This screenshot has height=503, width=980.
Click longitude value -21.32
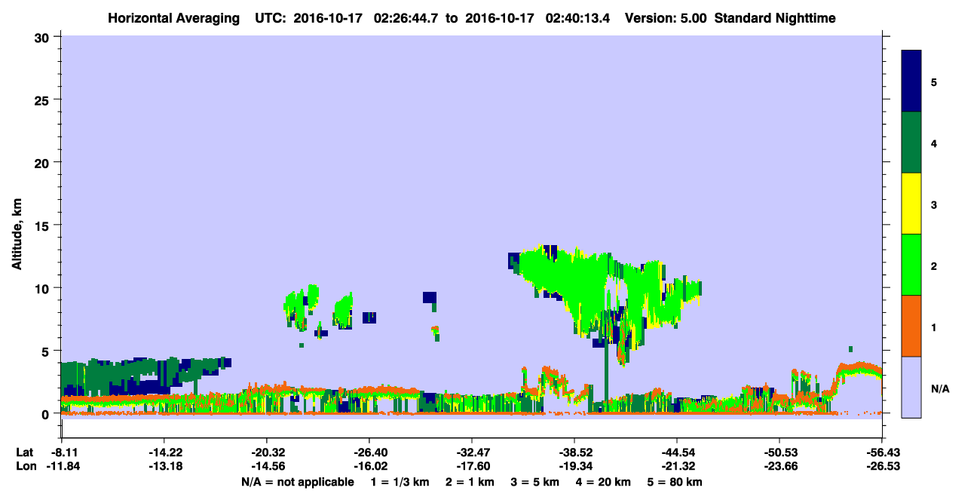pyautogui.click(x=677, y=466)
